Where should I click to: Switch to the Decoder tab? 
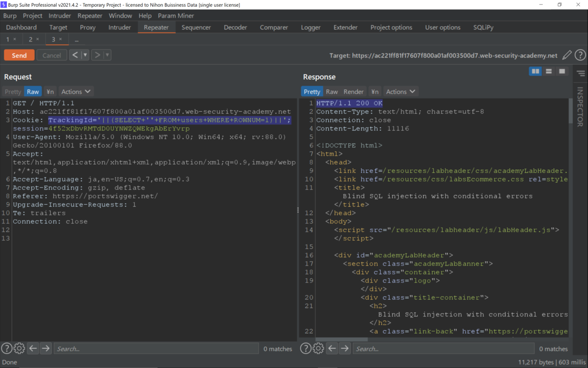click(x=236, y=27)
